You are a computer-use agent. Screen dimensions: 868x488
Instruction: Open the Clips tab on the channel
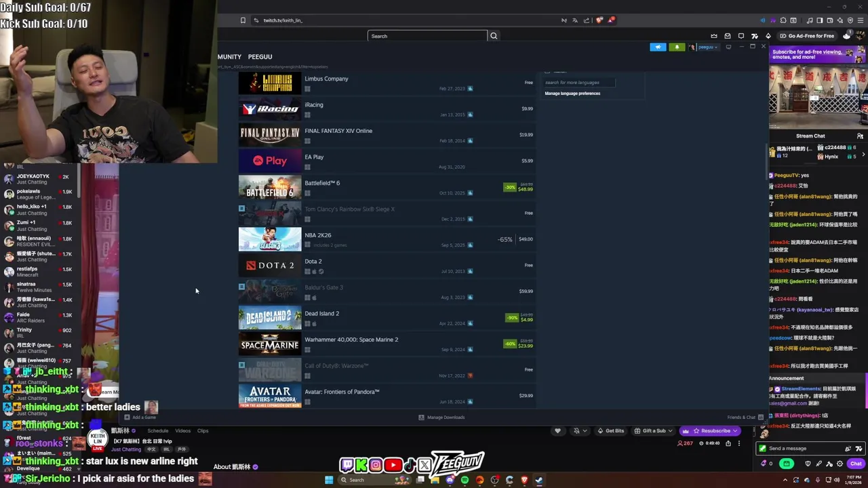203,430
